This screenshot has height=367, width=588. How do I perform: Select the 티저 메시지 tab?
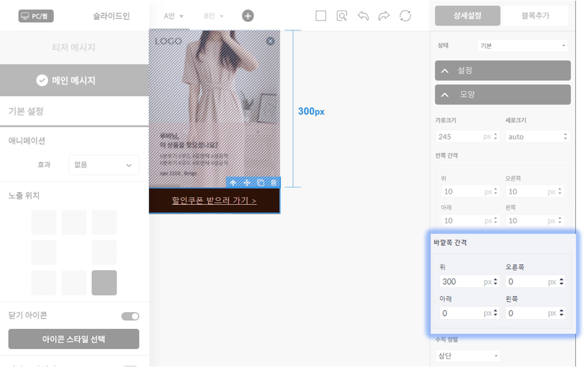coord(74,48)
